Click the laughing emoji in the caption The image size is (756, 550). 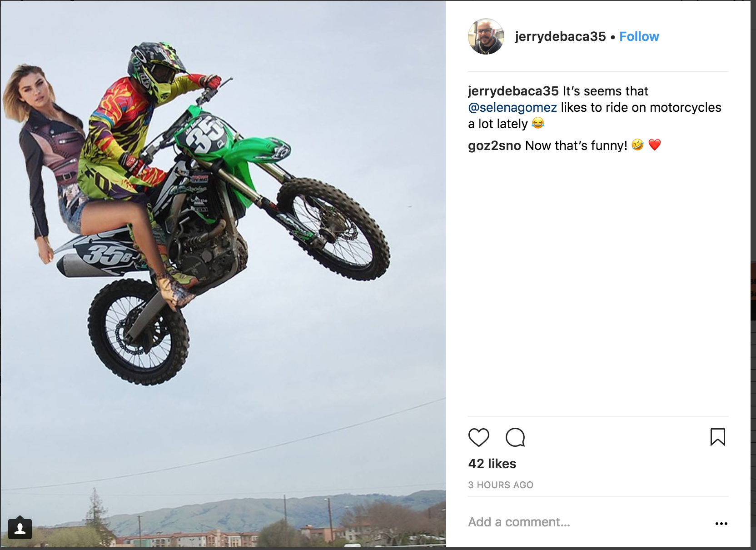tap(538, 123)
